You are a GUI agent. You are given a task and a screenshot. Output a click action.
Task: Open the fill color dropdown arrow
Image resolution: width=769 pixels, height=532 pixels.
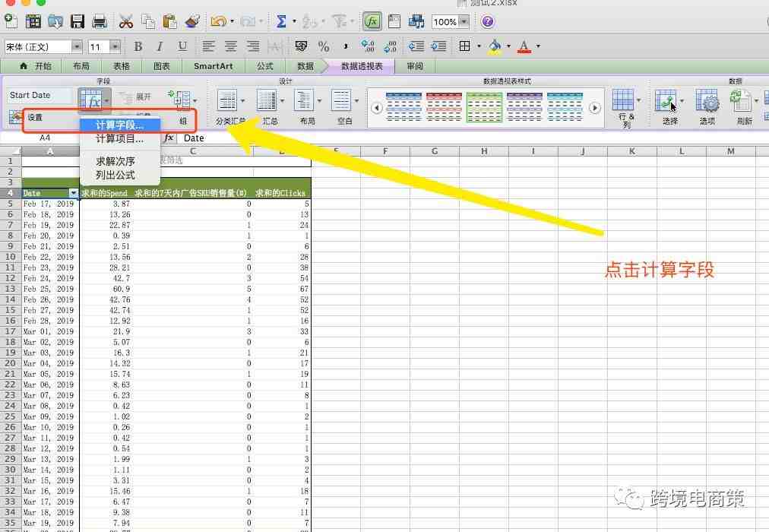pos(508,46)
